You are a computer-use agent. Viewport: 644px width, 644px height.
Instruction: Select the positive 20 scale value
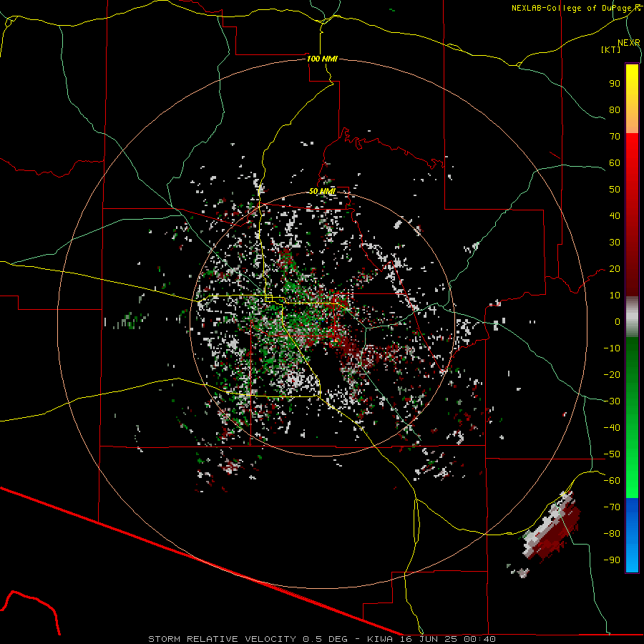tap(615, 268)
